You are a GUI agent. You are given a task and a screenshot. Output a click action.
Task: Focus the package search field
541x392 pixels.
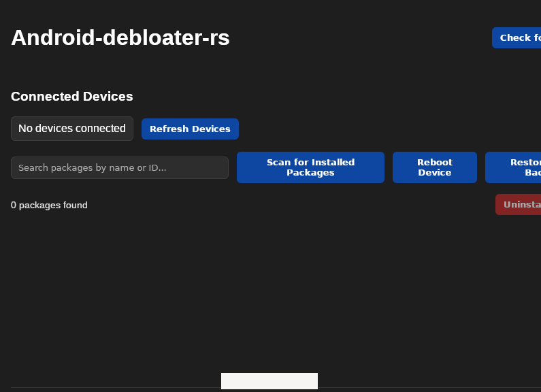[120, 167]
